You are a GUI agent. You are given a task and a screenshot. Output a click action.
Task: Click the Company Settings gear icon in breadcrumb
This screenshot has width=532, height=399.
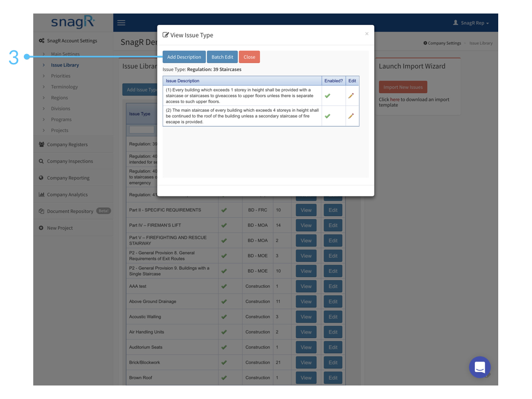click(x=425, y=43)
